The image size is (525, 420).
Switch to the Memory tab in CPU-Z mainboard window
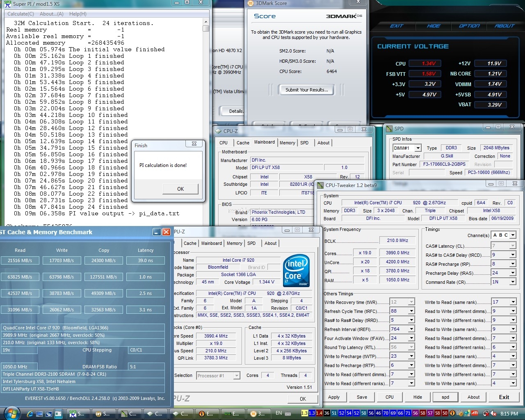click(x=287, y=143)
